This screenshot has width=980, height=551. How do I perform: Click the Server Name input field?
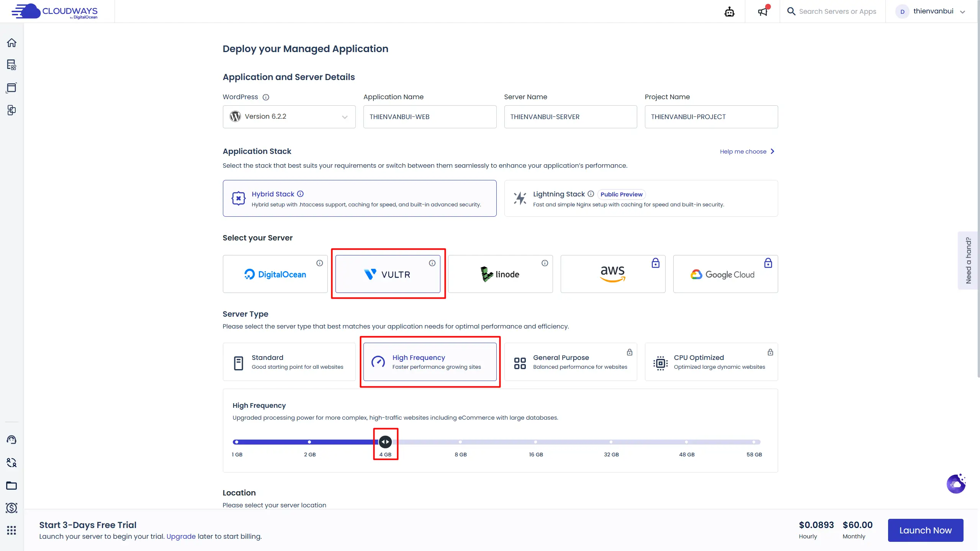point(571,117)
